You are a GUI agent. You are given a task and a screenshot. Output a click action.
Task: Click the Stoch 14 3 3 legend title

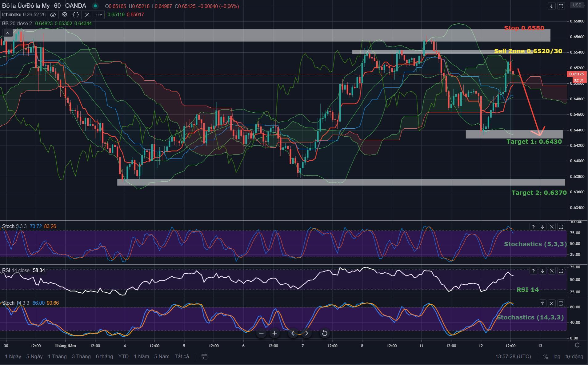coord(15,303)
